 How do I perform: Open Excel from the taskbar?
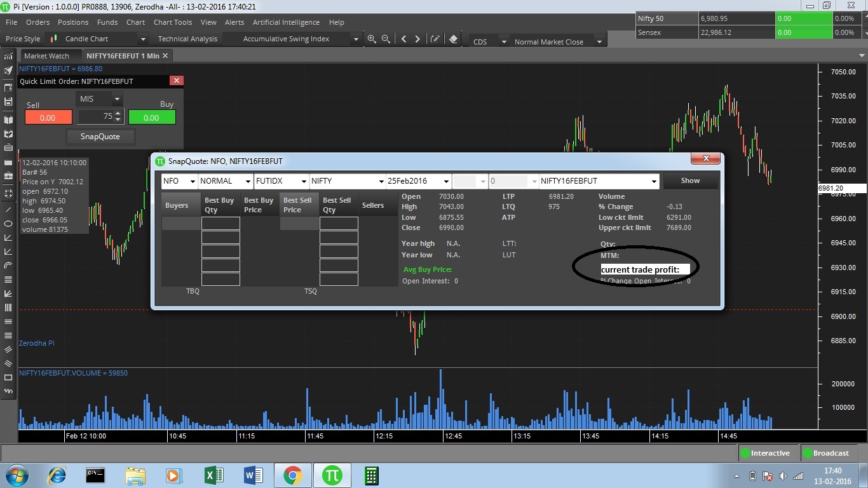pos(214,475)
